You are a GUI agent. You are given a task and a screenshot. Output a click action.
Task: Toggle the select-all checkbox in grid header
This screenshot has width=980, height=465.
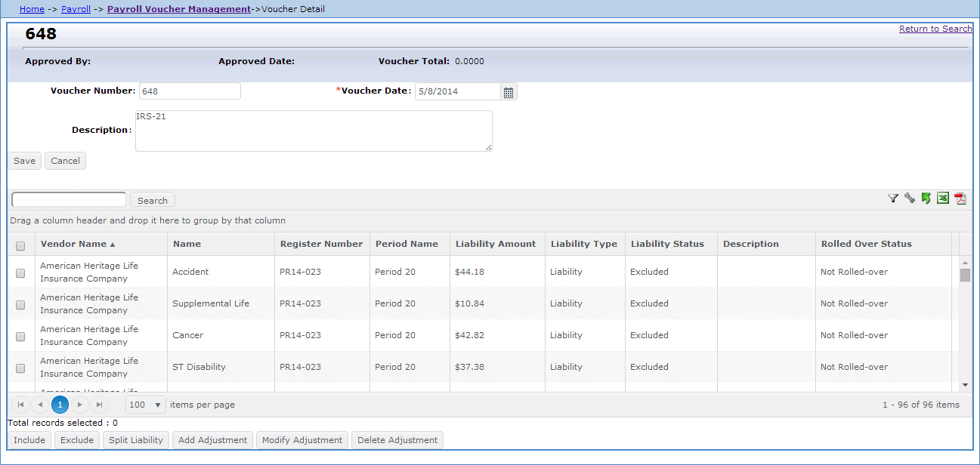[x=20, y=245]
